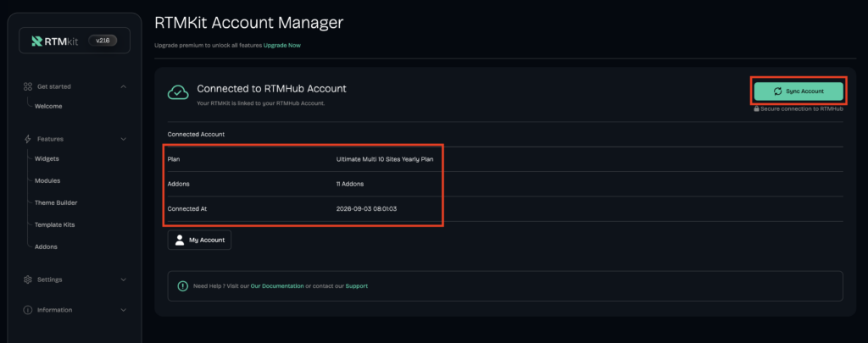Screen dimensions: 868x343
Task: Click the person icon in My Account
Action: [180, 241]
